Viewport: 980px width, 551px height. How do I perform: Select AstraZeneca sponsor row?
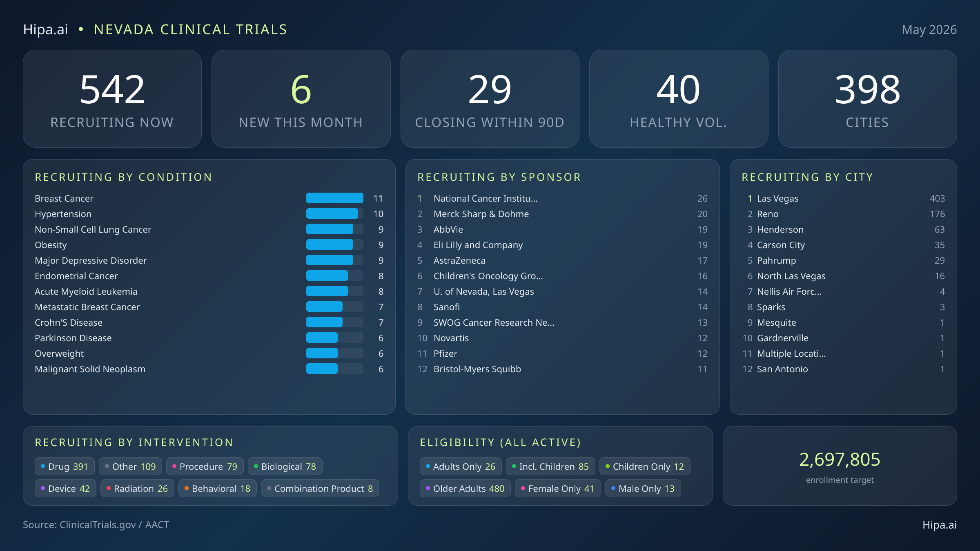562,260
